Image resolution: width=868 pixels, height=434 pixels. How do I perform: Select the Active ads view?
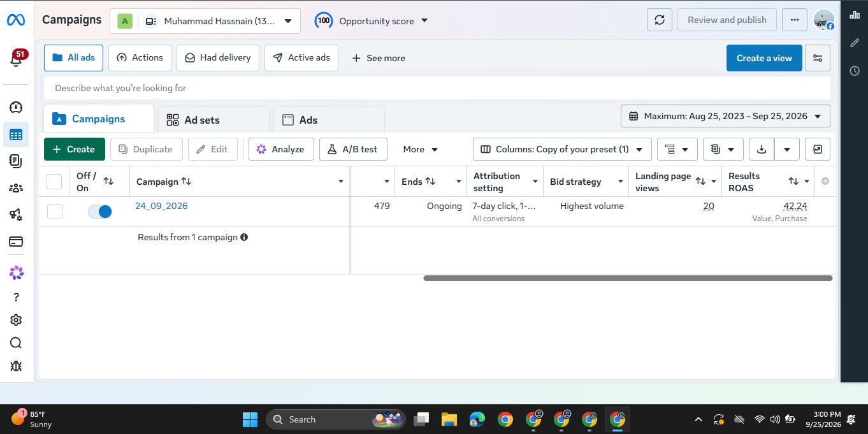pos(301,57)
